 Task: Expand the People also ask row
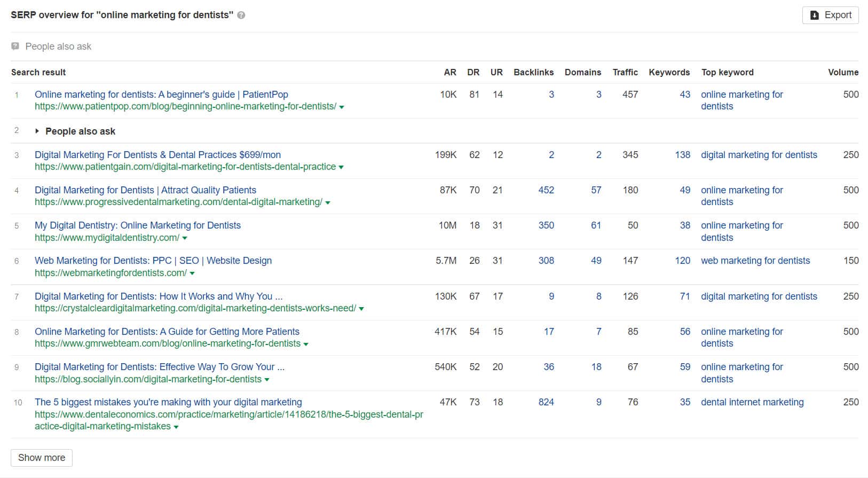pos(37,131)
